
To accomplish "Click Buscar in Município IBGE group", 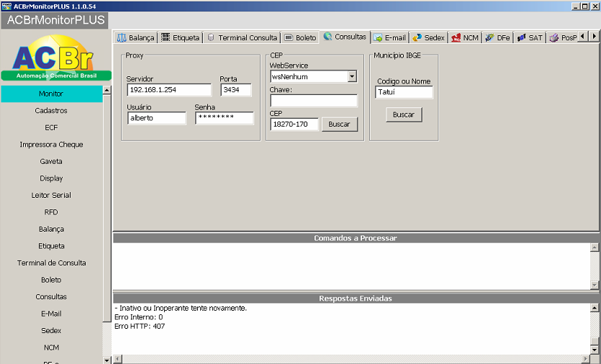I will pyautogui.click(x=404, y=114).
